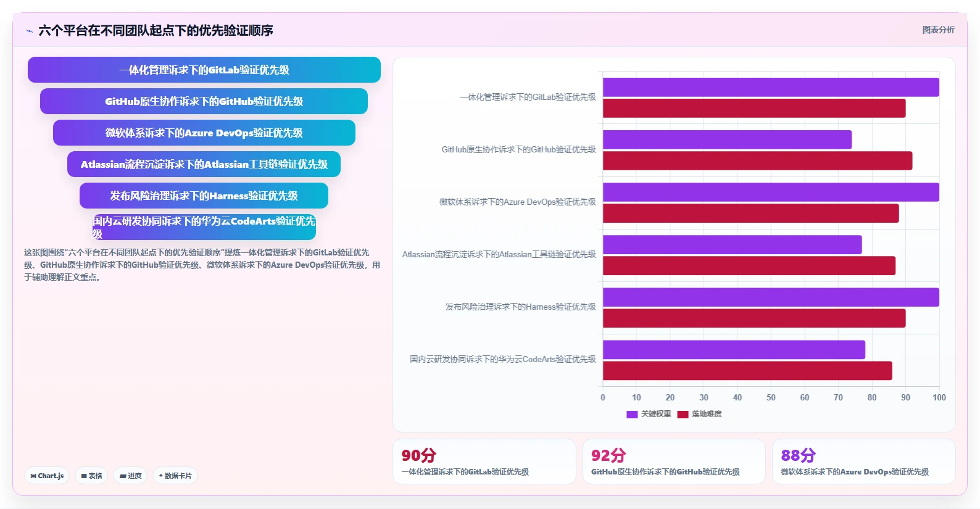The height and width of the screenshot is (509, 980).
Task: Select the 微软体系诉求下的Azure DevOps funnel bar
Action: click(x=204, y=133)
